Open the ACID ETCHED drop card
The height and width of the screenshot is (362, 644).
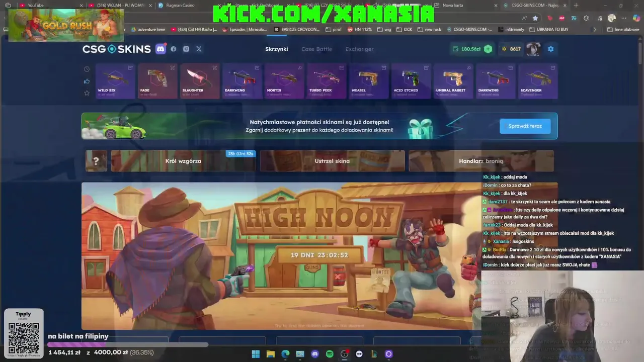coord(411,81)
